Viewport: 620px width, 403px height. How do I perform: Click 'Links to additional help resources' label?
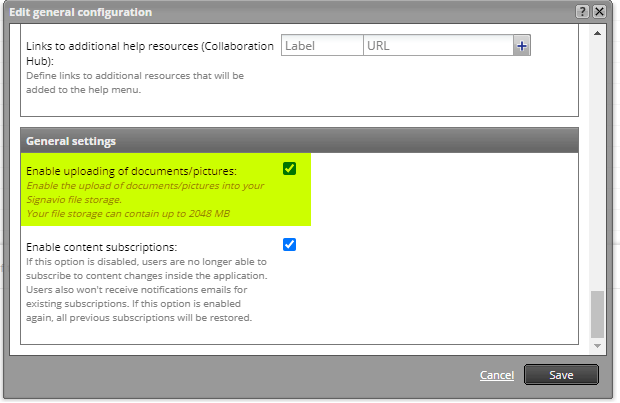[x=149, y=53]
